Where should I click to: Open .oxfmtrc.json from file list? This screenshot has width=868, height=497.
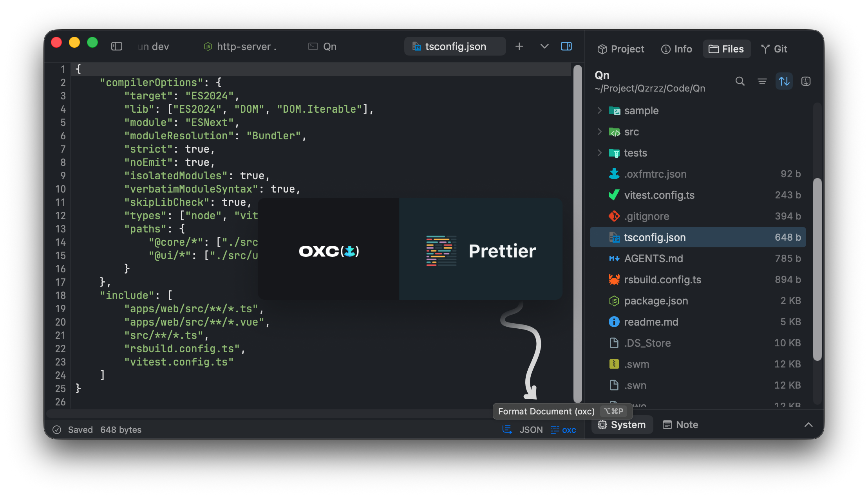698,174
